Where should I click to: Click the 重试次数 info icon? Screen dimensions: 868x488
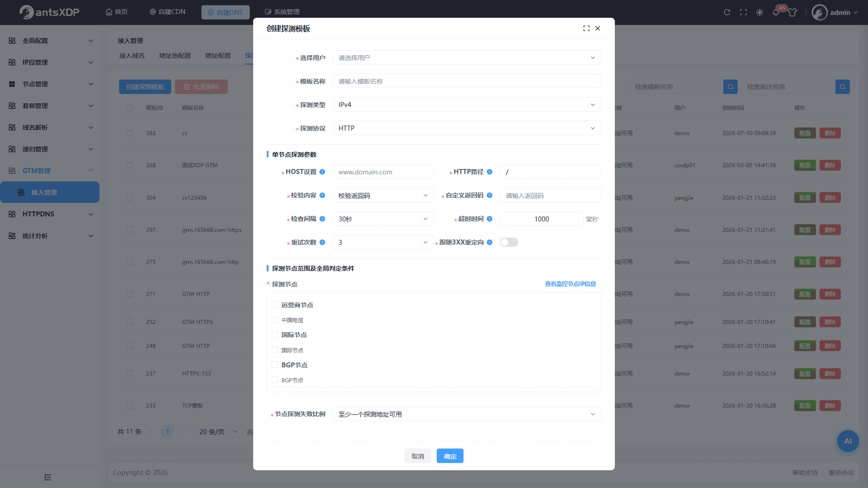(322, 242)
